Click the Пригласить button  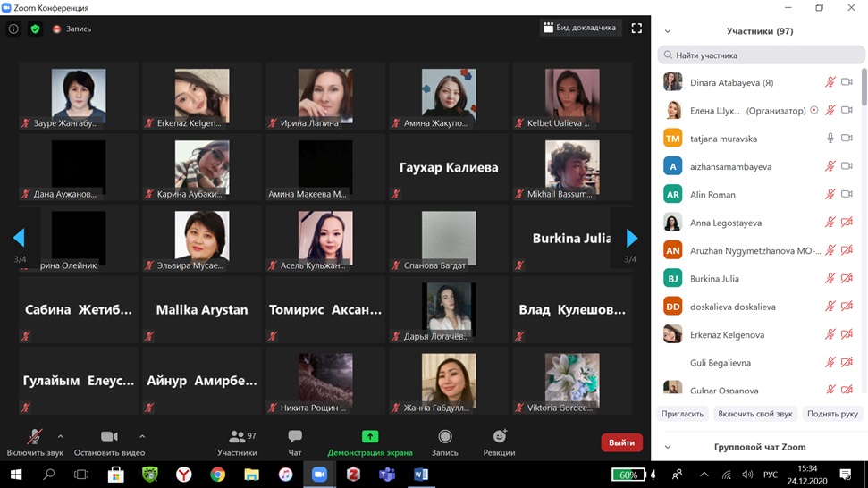coord(682,414)
